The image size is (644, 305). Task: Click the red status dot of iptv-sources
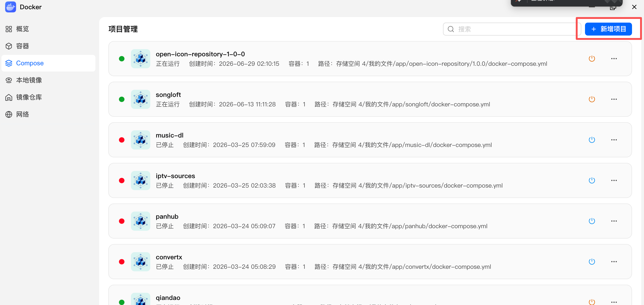(122, 181)
